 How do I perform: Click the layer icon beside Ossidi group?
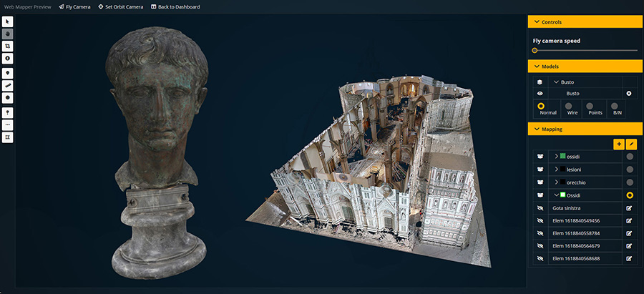click(540, 195)
